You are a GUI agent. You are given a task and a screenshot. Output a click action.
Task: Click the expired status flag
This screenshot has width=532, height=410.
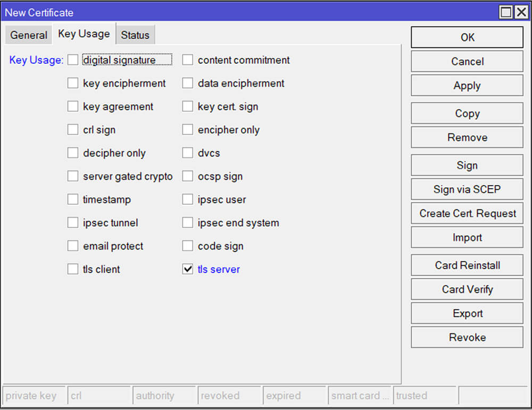(295, 396)
